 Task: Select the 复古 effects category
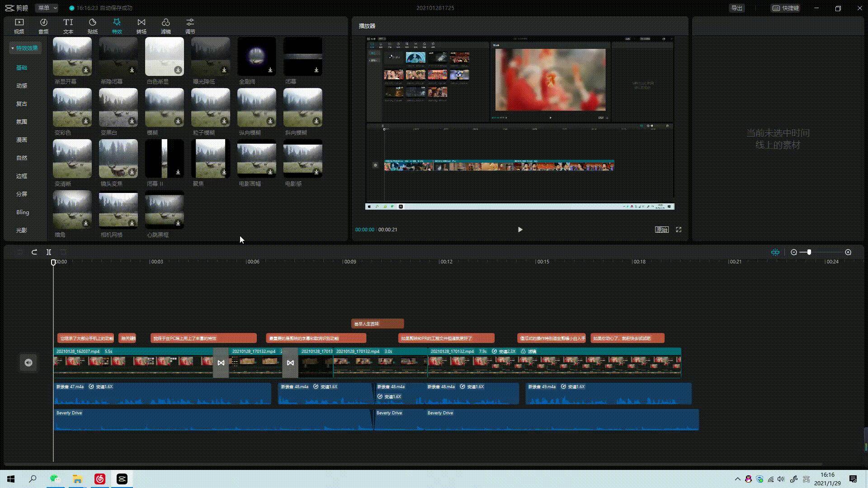click(x=22, y=103)
